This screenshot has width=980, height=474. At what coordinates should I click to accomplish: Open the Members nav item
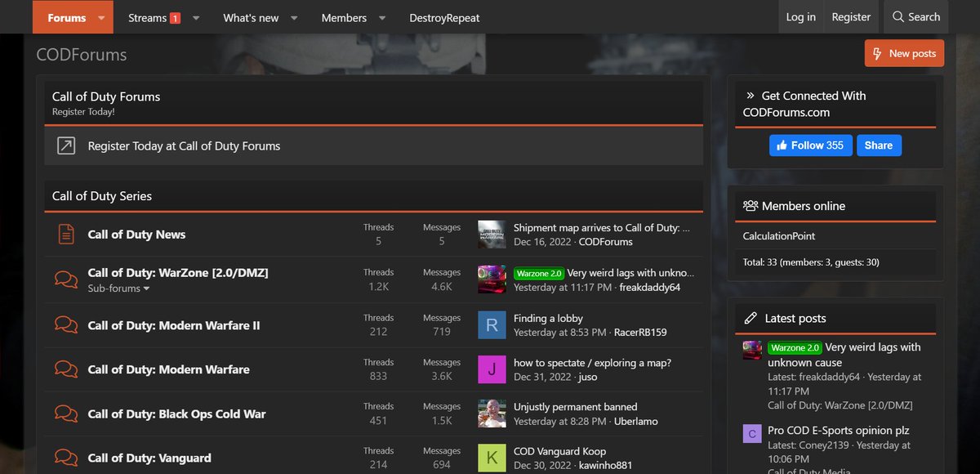tap(344, 18)
